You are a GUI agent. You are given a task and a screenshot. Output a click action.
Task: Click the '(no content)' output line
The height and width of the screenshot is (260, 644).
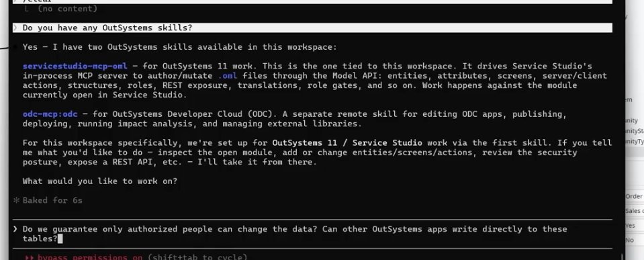point(67,8)
